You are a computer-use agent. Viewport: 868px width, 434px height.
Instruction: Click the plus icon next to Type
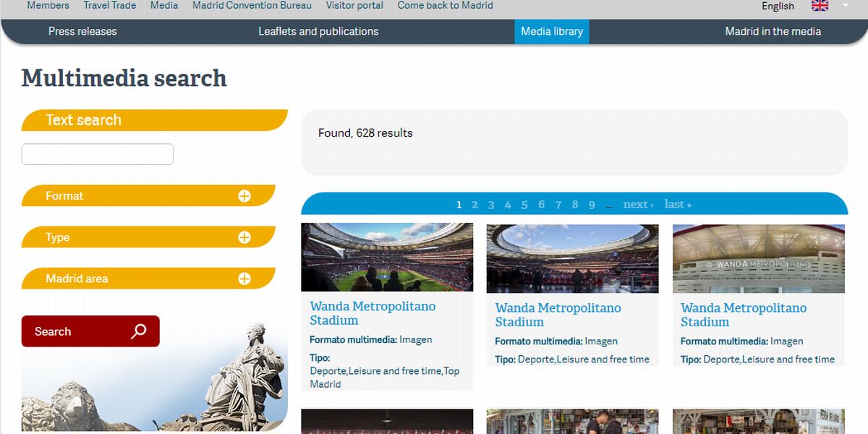coord(246,237)
